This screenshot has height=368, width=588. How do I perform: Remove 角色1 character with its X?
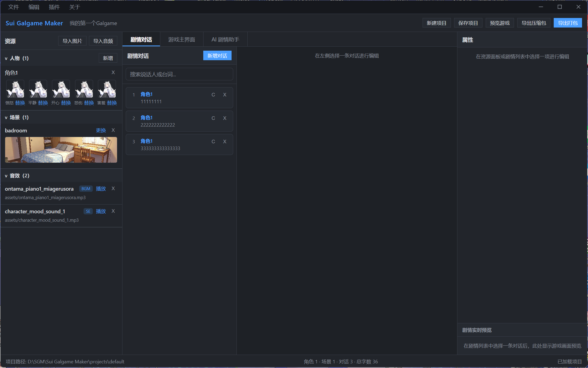point(113,72)
